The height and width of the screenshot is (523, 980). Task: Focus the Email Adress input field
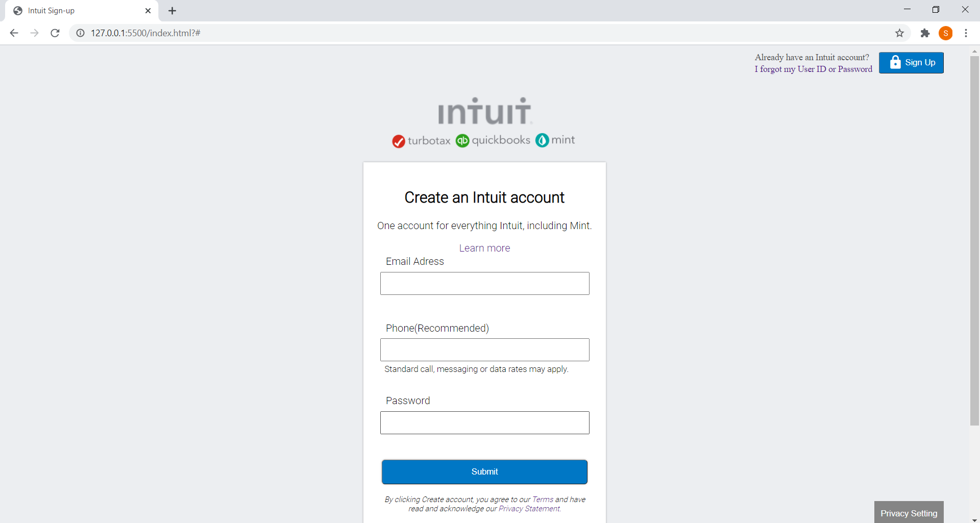tap(484, 283)
